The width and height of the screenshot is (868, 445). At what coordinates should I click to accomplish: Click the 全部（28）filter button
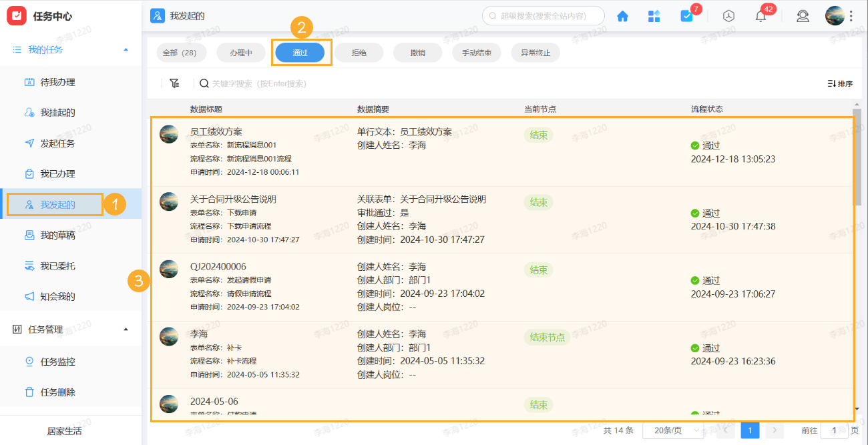coord(181,51)
